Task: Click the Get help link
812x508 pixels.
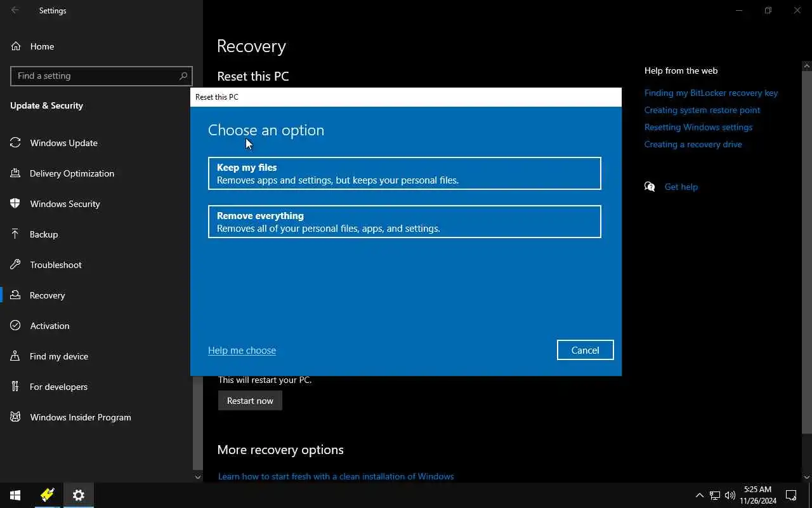Action: click(681, 187)
